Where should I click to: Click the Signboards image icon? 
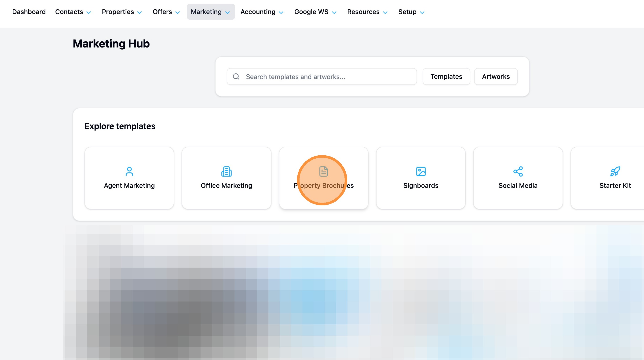(x=421, y=171)
